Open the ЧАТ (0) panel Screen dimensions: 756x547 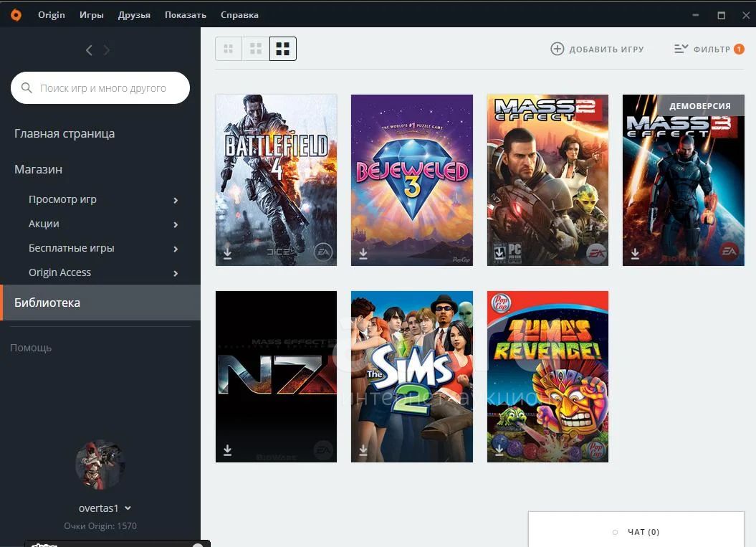[x=636, y=529]
